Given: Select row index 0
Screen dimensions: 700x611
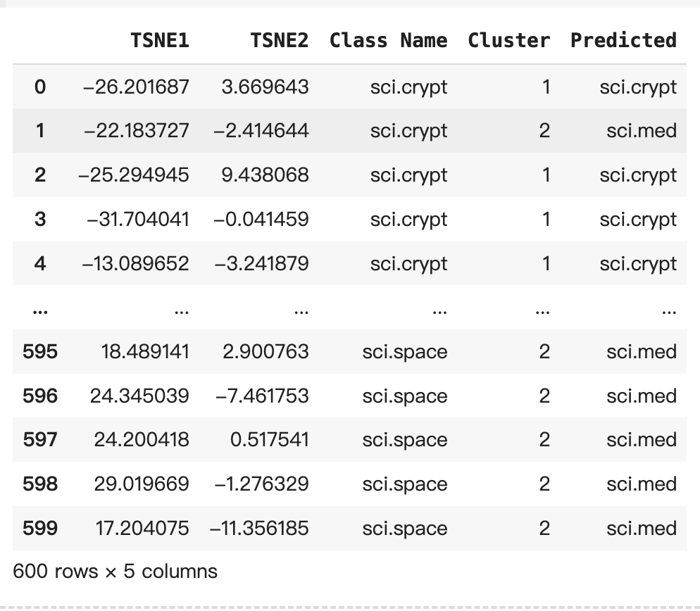Looking at the screenshot, I should [40, 87].
